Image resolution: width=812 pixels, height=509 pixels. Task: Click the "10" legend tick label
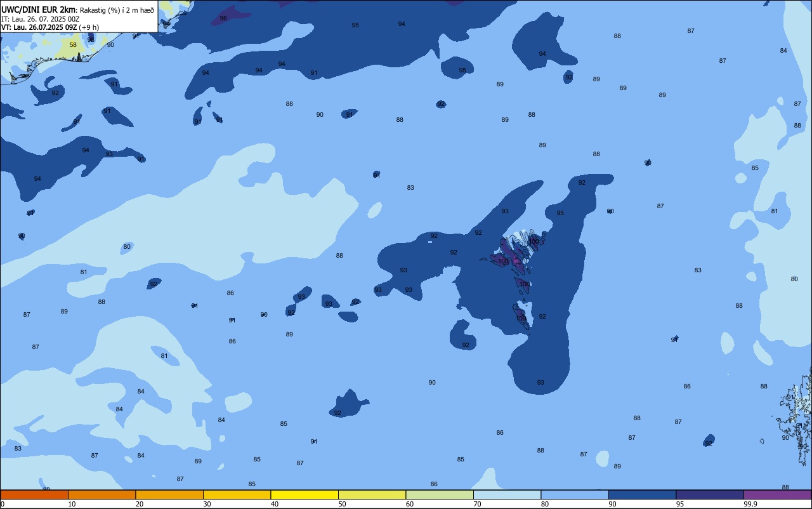coord(72,504)
